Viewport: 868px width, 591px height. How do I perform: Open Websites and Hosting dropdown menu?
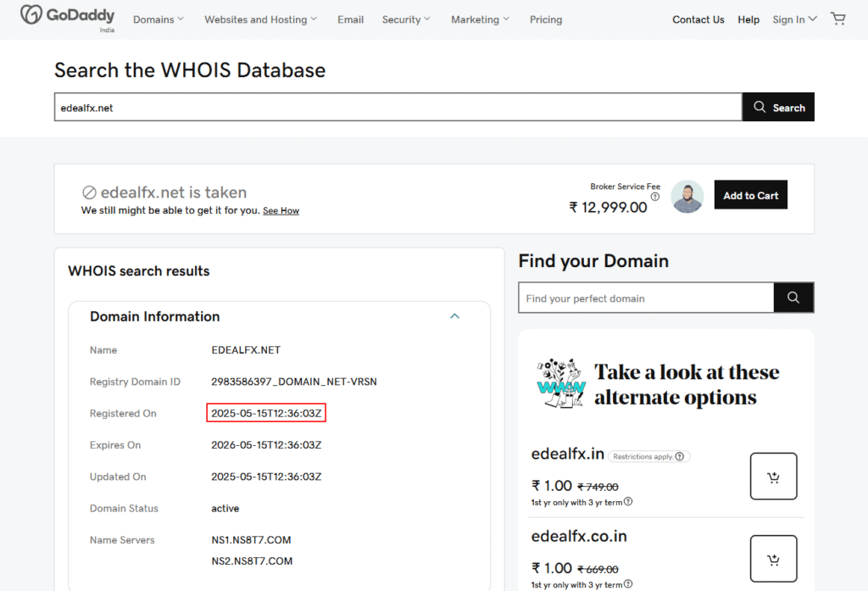pyautogui.click(x=261, y=20)
